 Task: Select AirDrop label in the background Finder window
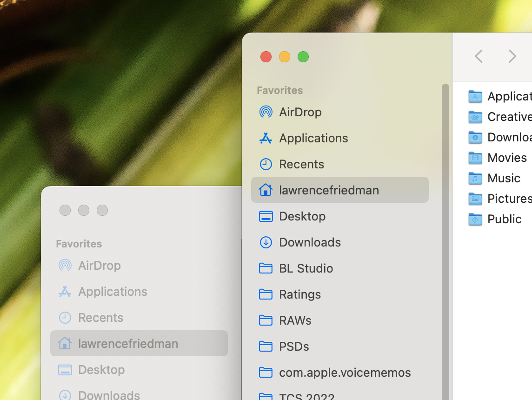coord(100,265)
